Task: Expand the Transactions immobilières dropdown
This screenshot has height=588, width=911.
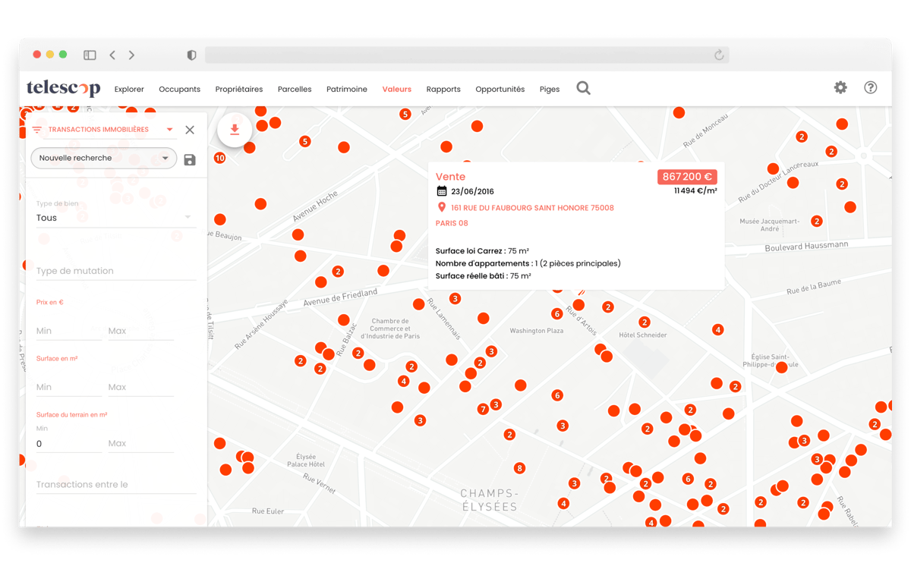Action: click(169, 130)
